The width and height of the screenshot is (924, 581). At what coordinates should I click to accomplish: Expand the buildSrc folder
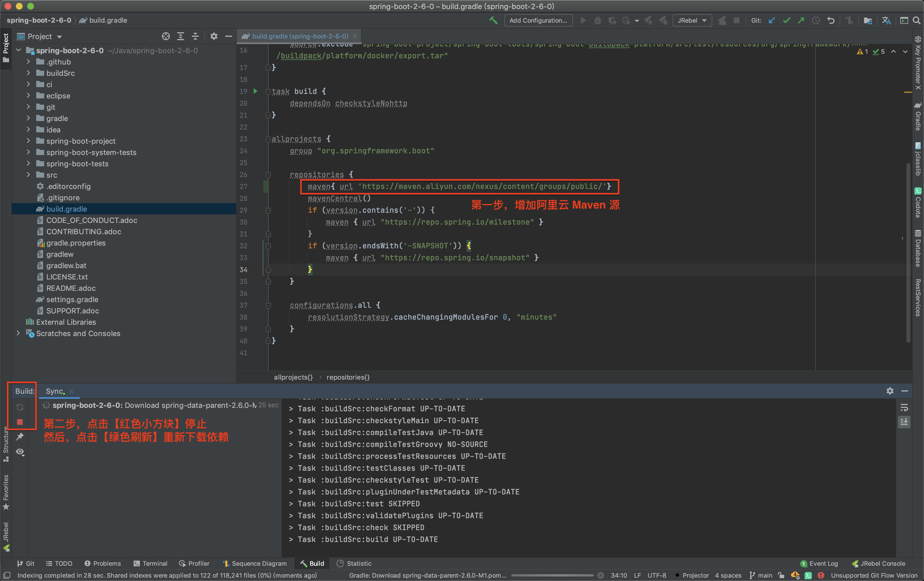point(28,73)
